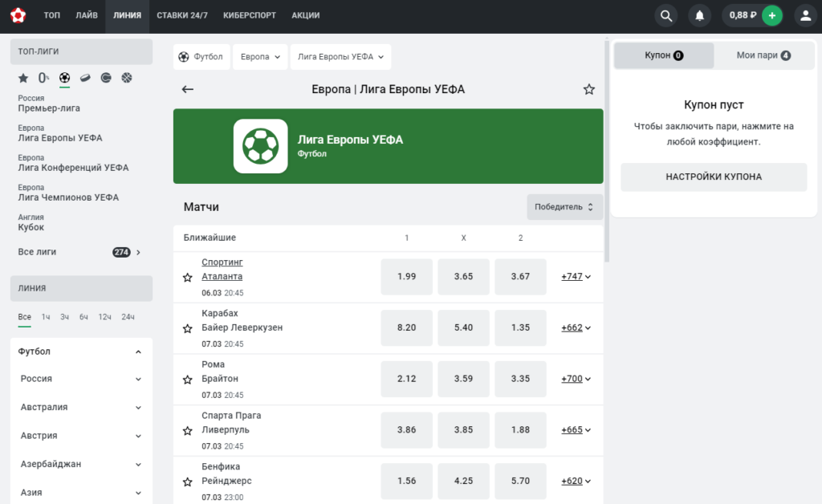Image resolution: width=822 pixels, height=504 pixels.
Task: Favorite the Бенфика – Рейнджерс match
Action: point(188,482)
